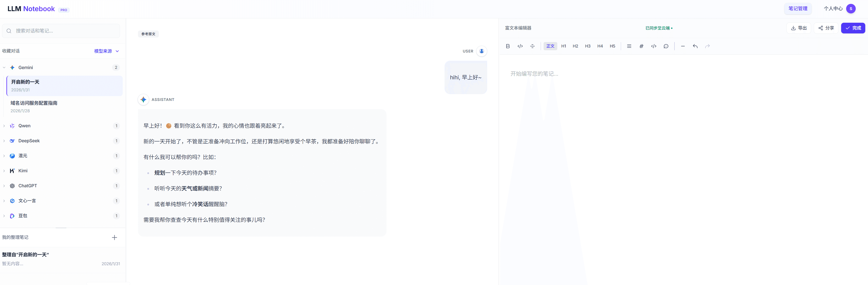This screenshot has width=868, height=285.
Task: Create a new note with the plus icon
Action: click(x=115, y=237)
